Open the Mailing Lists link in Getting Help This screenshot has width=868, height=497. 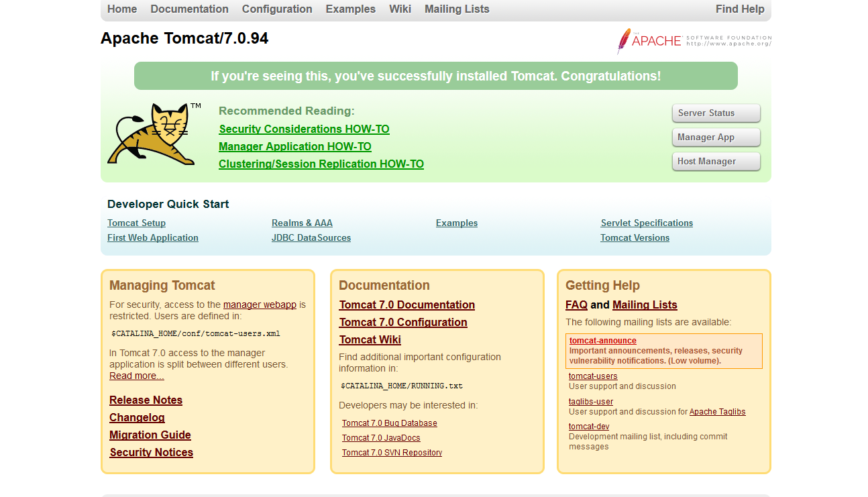(x=645, y=305)
